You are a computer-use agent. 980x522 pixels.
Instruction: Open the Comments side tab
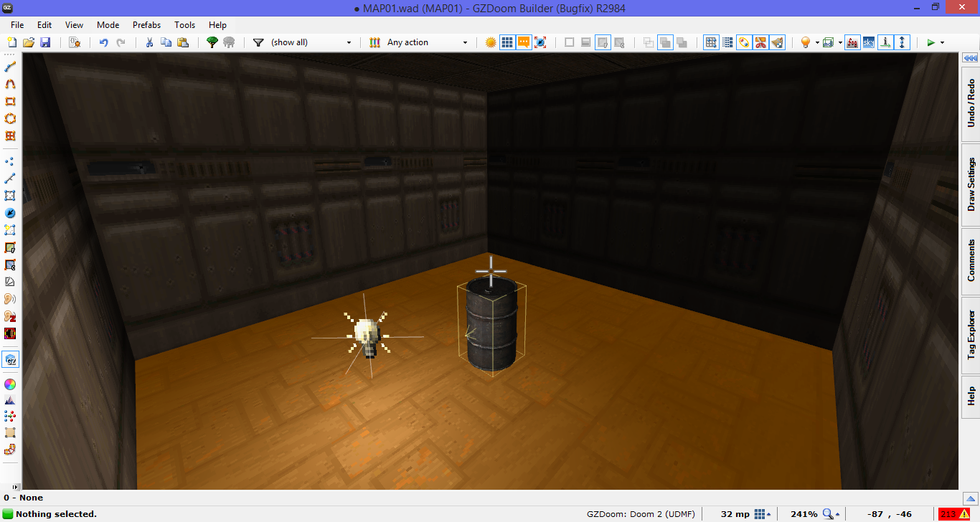(x=971, y=261)
